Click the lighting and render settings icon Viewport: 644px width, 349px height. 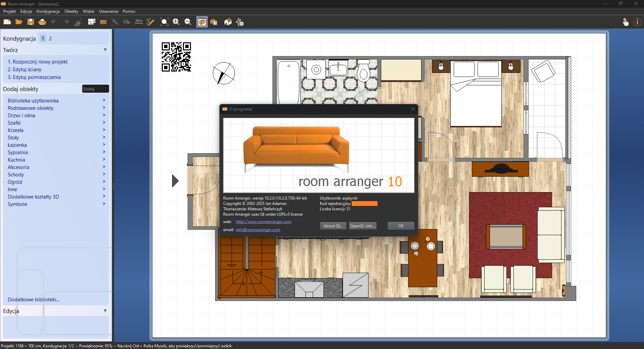tap(240, 22)
